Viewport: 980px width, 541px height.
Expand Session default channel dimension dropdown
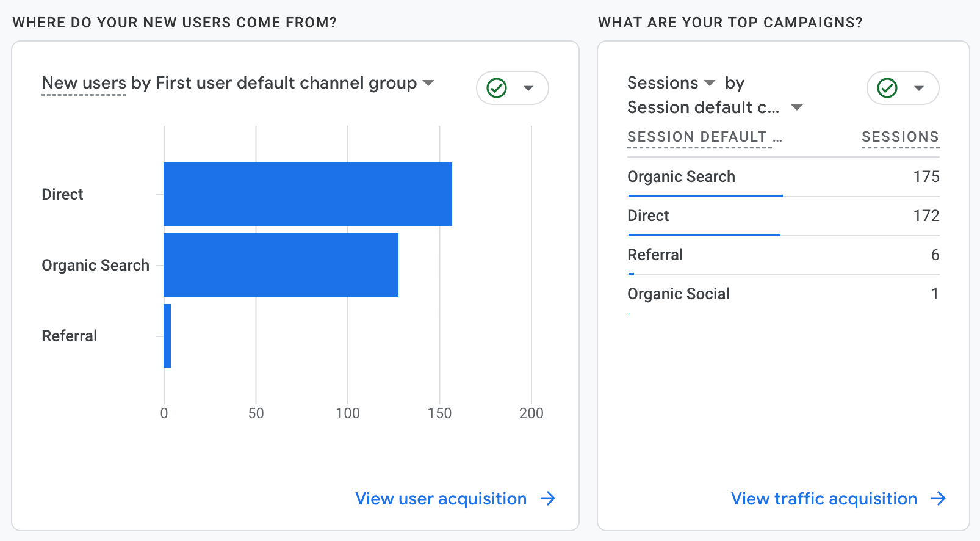coord(796,107)
